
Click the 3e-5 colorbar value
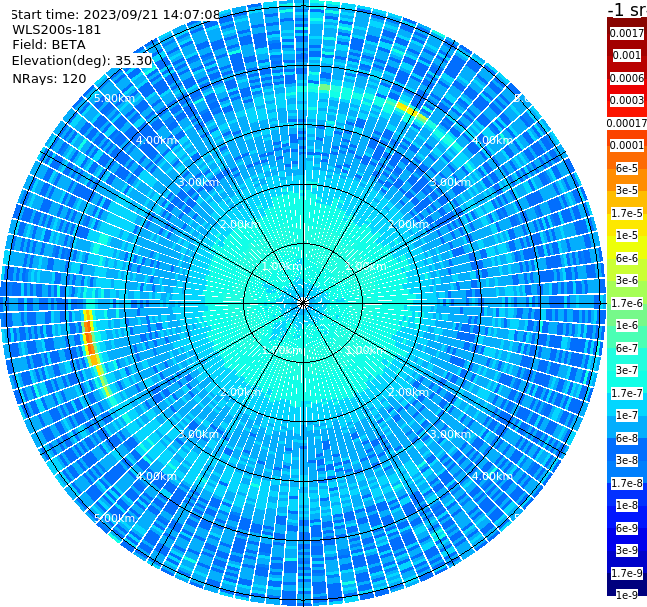pyautogui.click(x=627, y=190)
